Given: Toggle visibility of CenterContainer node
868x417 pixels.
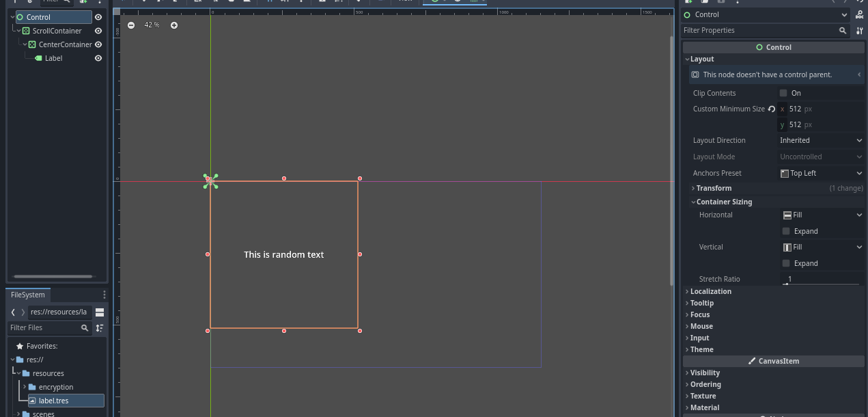Looking at the screenshot, I should click(x=98, y=44).
